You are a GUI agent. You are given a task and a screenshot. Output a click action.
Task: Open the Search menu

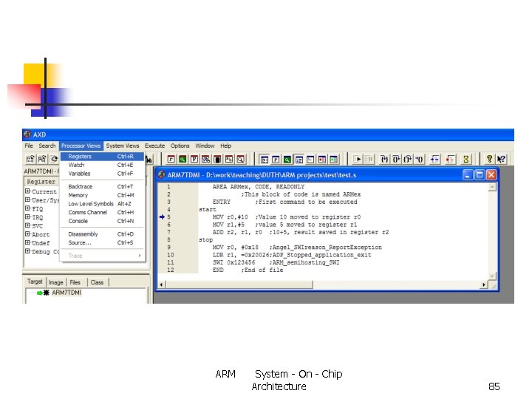47,146
